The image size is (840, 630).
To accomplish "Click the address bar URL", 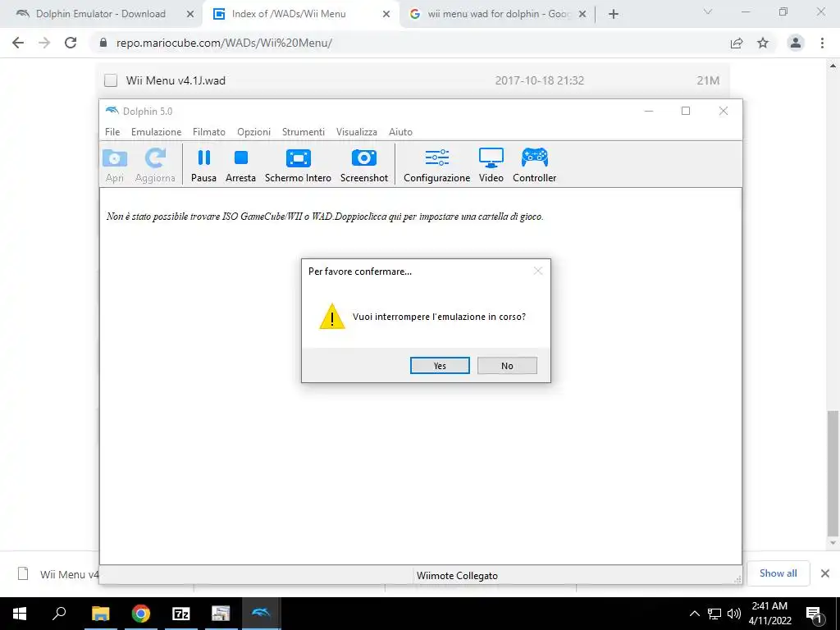I will point(224,43).
